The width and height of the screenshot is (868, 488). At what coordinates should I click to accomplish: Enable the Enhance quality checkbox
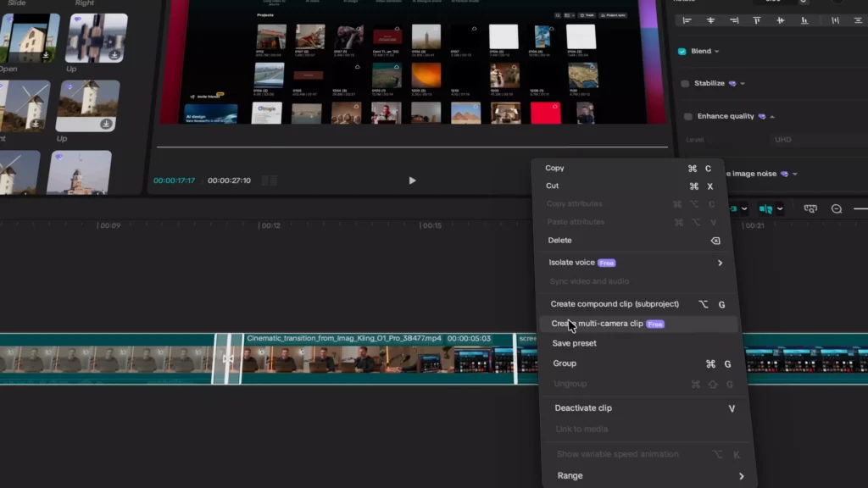point(688,116)
